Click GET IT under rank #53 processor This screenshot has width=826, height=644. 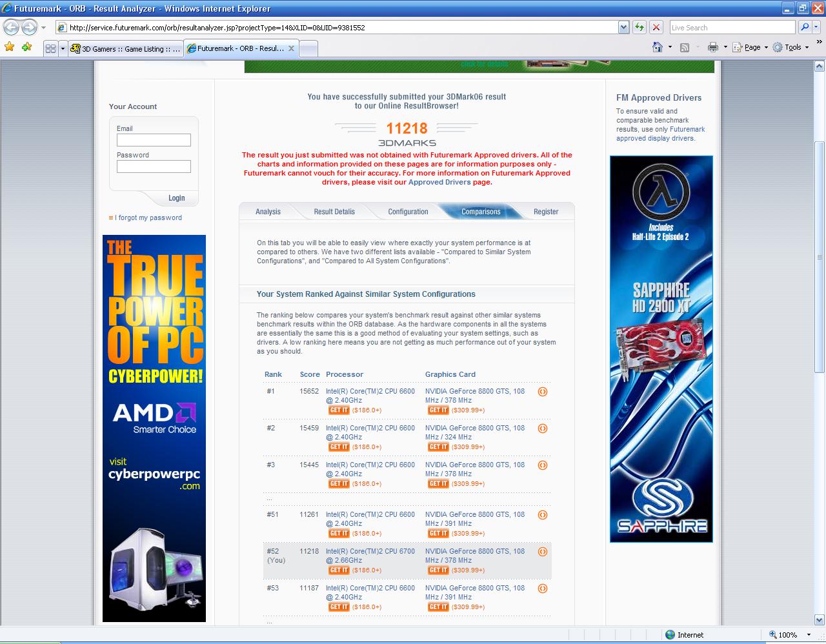pos(339,607)
